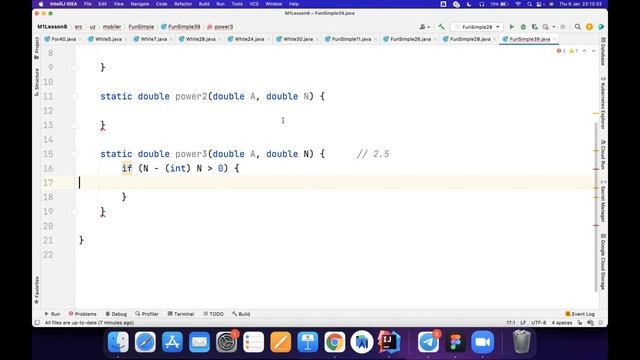
Task: Open the profiler run icon in the toolbar
Action: 546,27
